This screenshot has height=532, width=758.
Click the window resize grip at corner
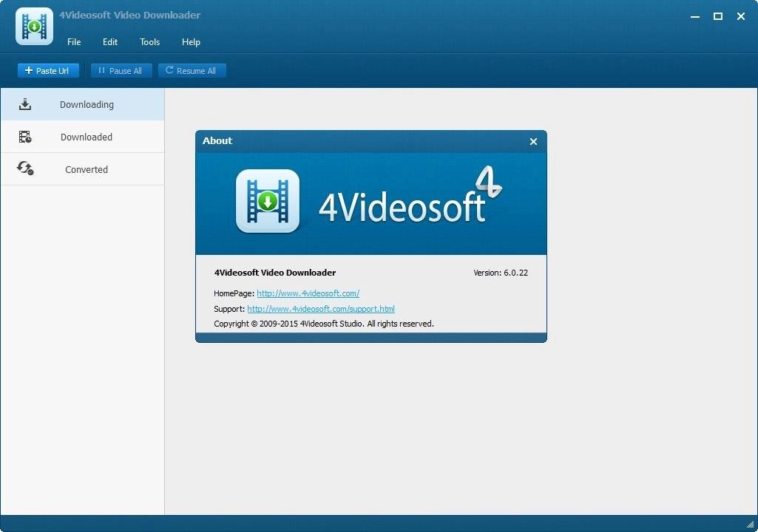(x=751, y=525)
